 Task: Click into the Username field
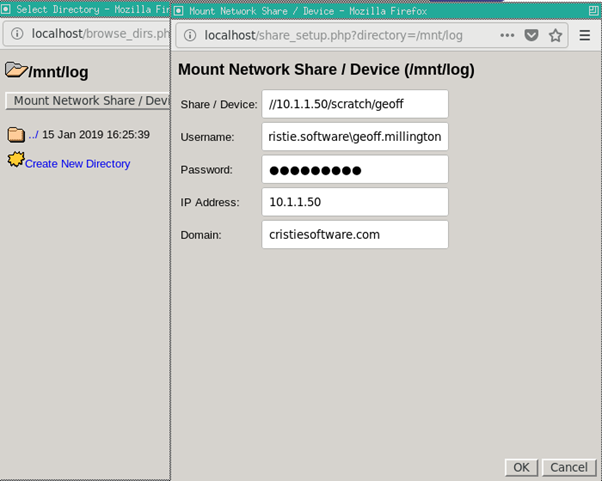[x=354, y=137]
